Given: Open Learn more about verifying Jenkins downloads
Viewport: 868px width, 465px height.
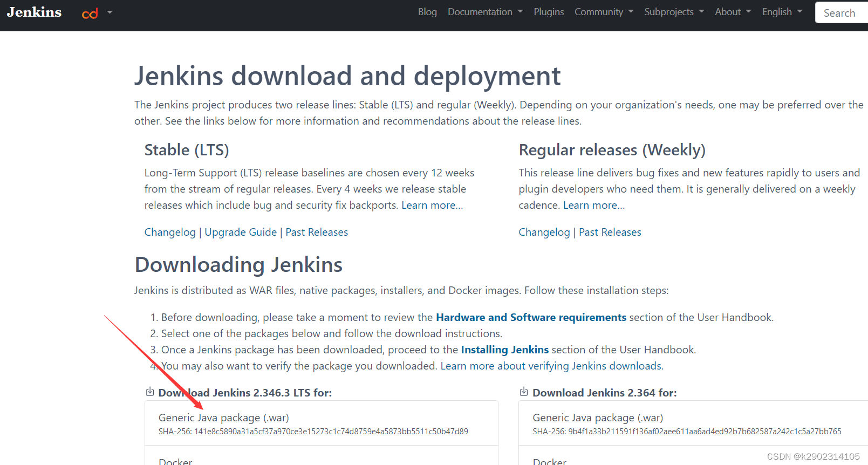Looking at the screenshot, I should coord(552,366).
